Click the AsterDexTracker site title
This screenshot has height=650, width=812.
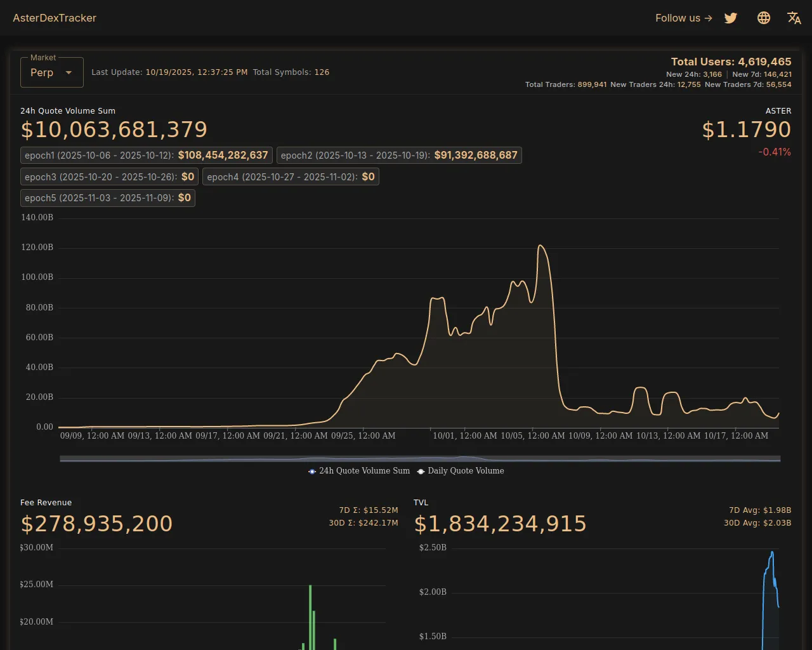pos(55,18)
